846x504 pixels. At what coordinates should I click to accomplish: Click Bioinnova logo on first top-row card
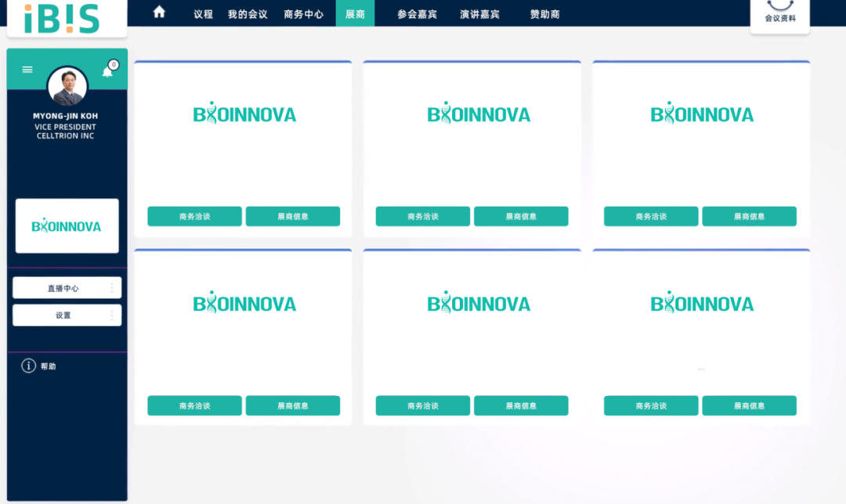pyautogui.click(x=245, y=113)
